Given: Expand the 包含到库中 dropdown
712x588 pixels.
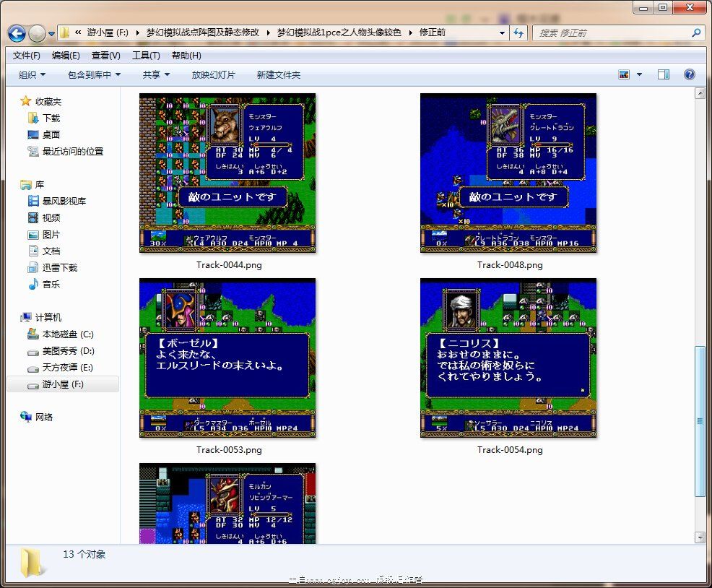Looking at the screenshot, I should tap(94, 74).
